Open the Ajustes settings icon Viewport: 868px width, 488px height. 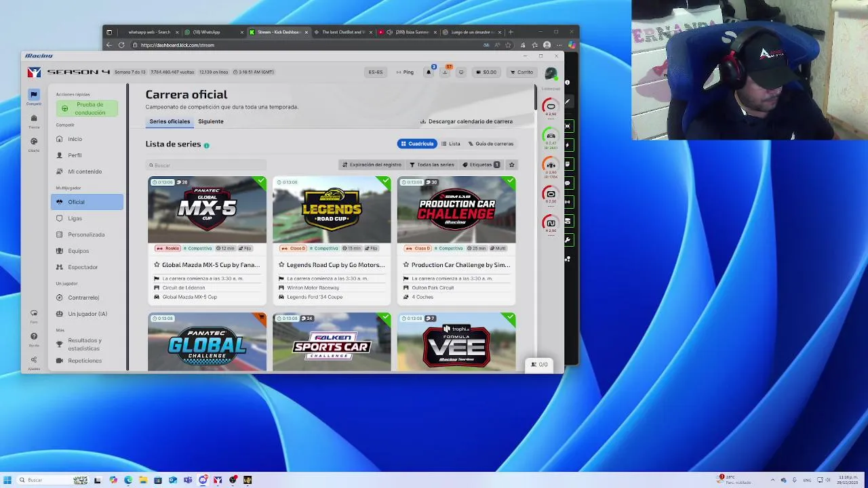34,360
